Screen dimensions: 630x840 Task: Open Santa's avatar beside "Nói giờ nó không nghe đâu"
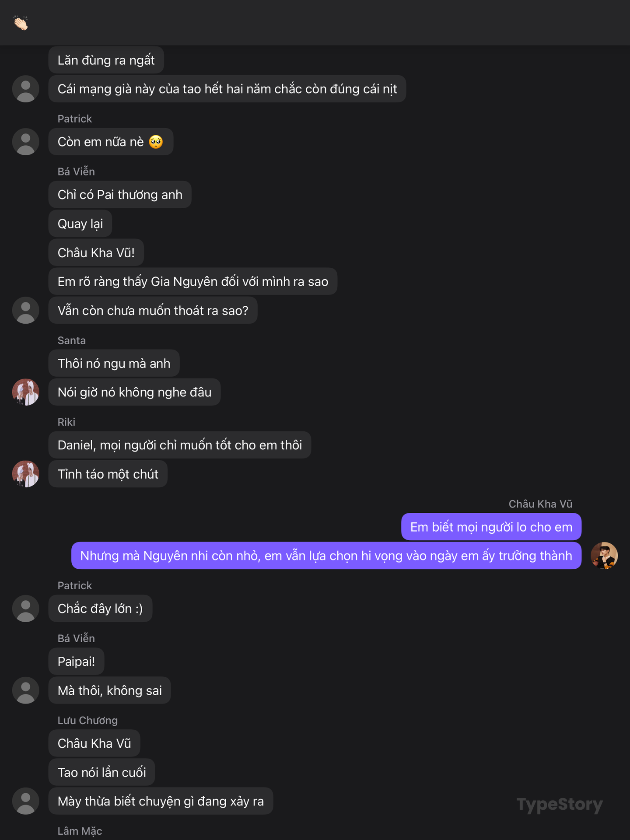pos(26,392)
